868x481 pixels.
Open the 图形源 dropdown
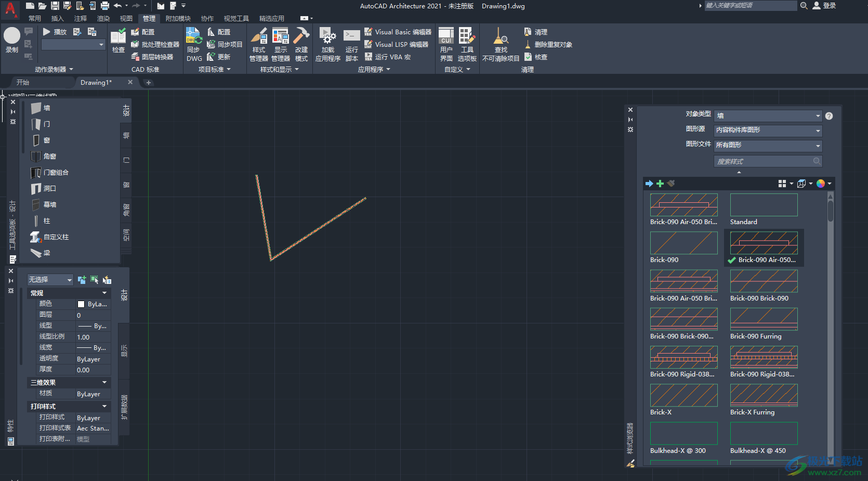tap(768, 130)
